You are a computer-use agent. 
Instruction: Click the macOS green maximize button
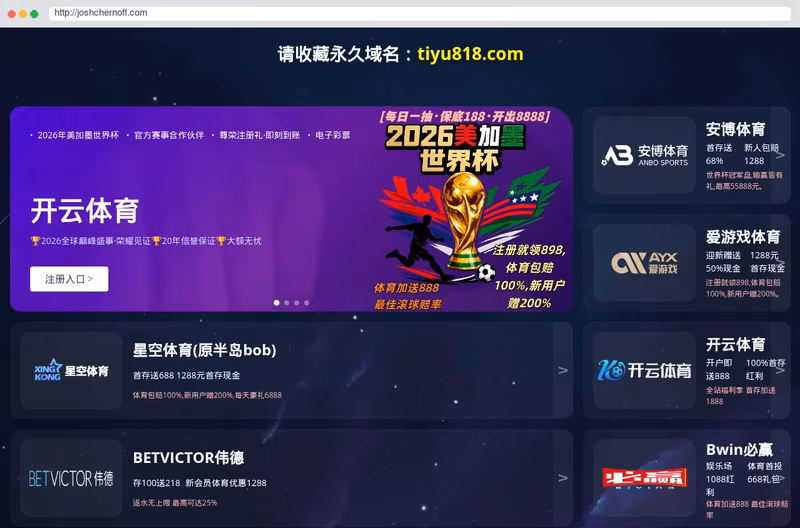click(34, 14)
